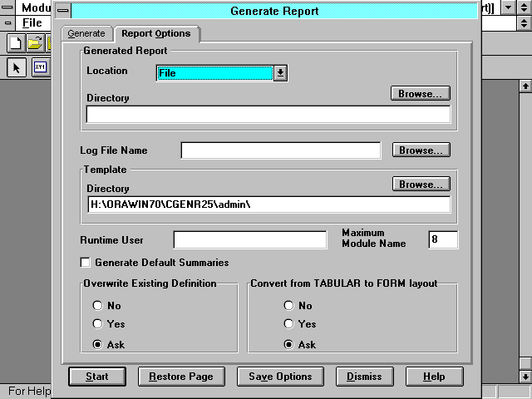Enable Generate Default Summaries checkbox
The image size is (532, 399).
(x=86, y=263)
